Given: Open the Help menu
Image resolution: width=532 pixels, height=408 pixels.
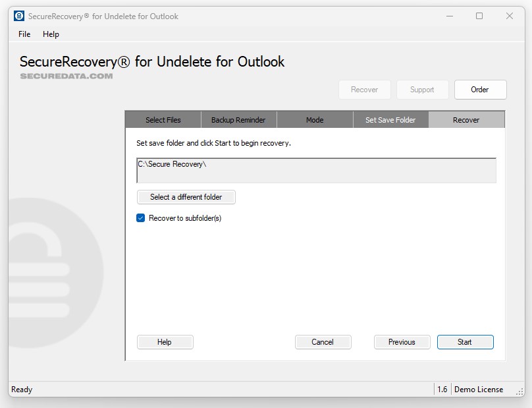Looking at the screenshot, I should (51, 34).
